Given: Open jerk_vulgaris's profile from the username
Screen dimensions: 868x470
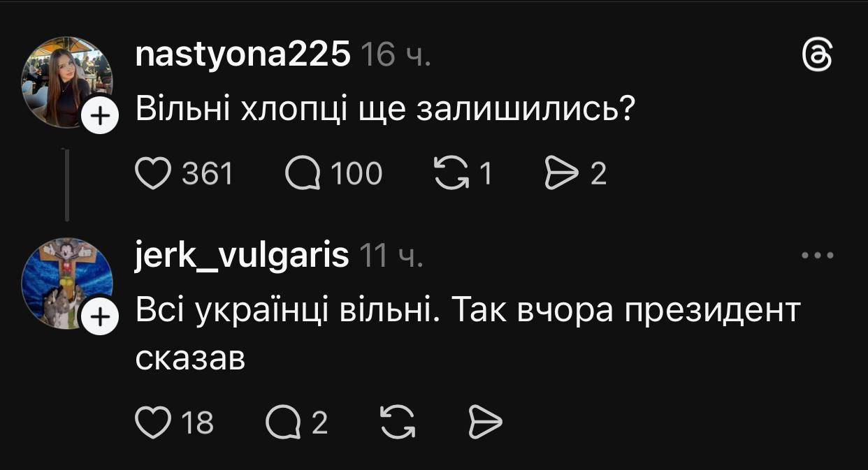Looking at the screenshot, I should pos(241,256).
